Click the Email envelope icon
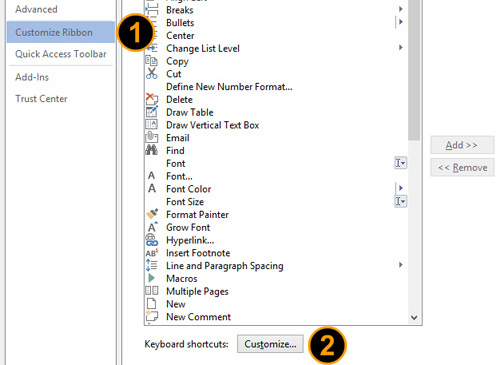The width and height of the screenshot is (500, 365). (152, 137)
